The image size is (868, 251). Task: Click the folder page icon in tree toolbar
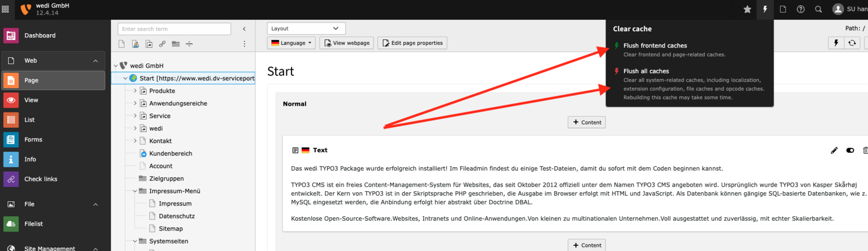(x=176, y=44)
